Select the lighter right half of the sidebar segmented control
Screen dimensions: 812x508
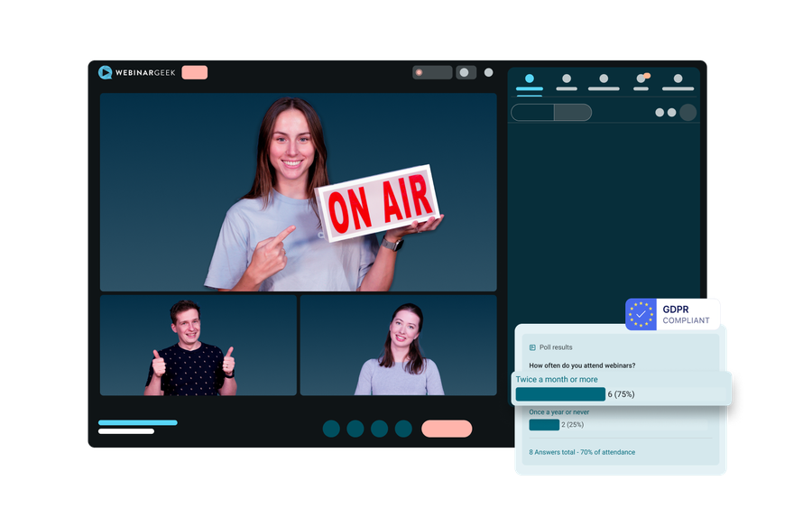[x=573, y=113]
